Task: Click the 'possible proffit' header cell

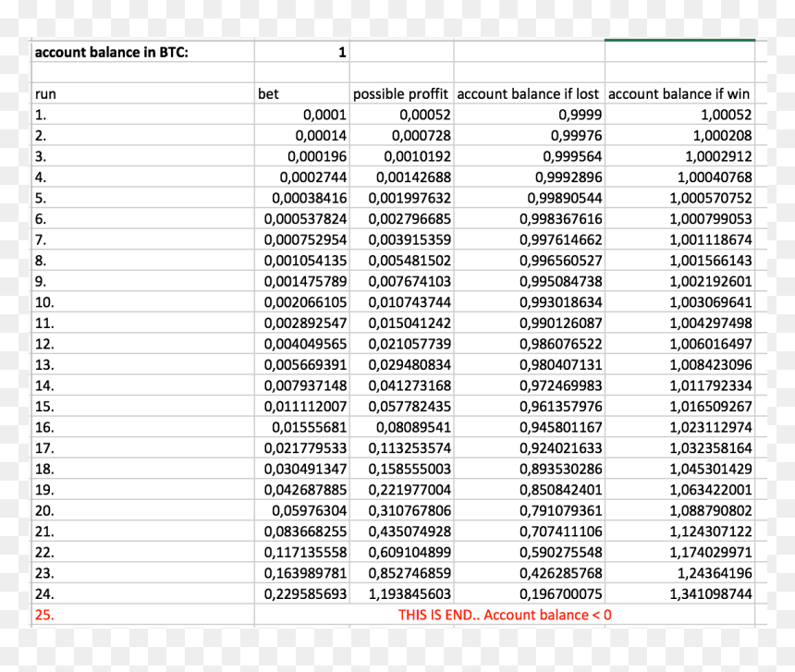Action: pos(401,93)
